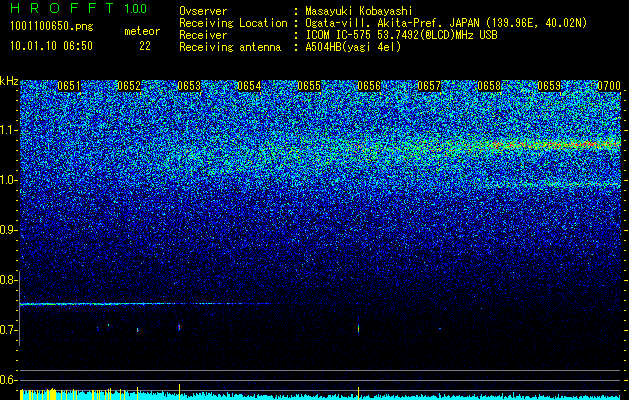Click the version number 1.0.0
The width and height of the screenshot is (629, 400).
pyautogui.click(x=135, y=8)
